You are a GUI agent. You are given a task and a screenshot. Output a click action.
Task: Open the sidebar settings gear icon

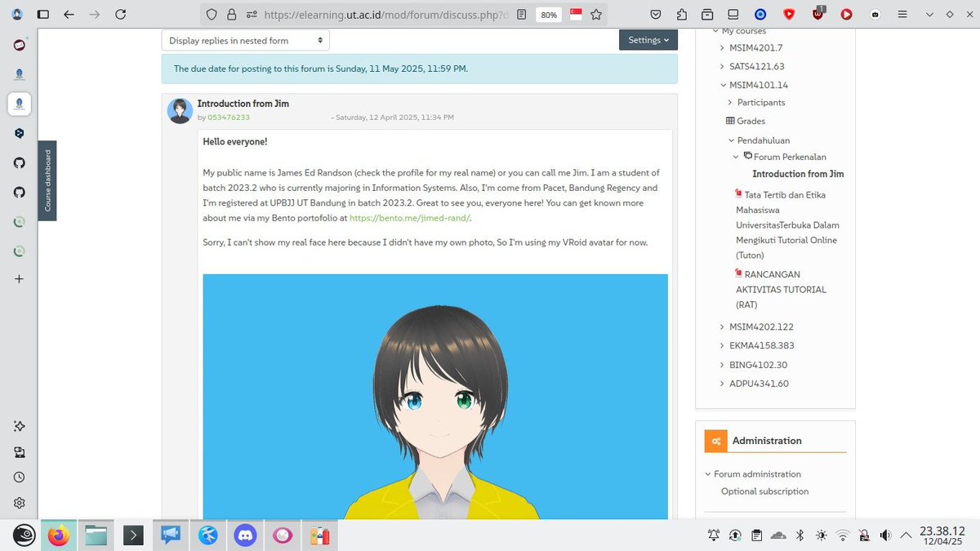pos(20,503)
